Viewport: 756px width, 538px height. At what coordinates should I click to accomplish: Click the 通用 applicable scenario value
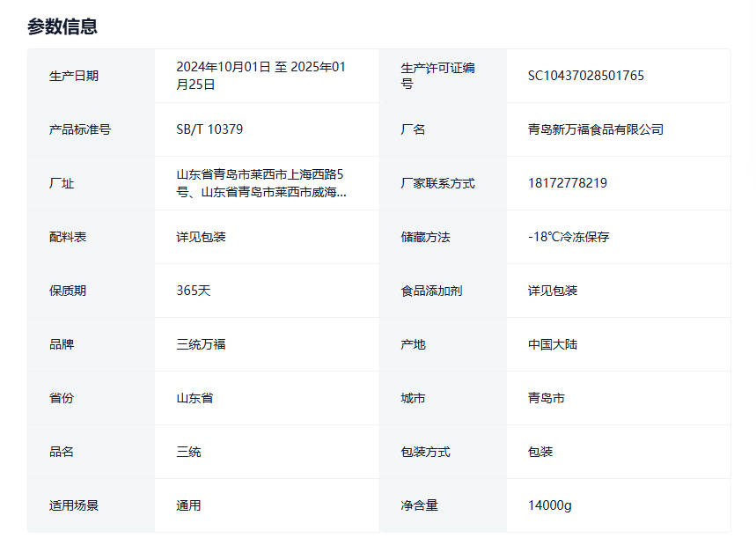[x=188, y=505]
